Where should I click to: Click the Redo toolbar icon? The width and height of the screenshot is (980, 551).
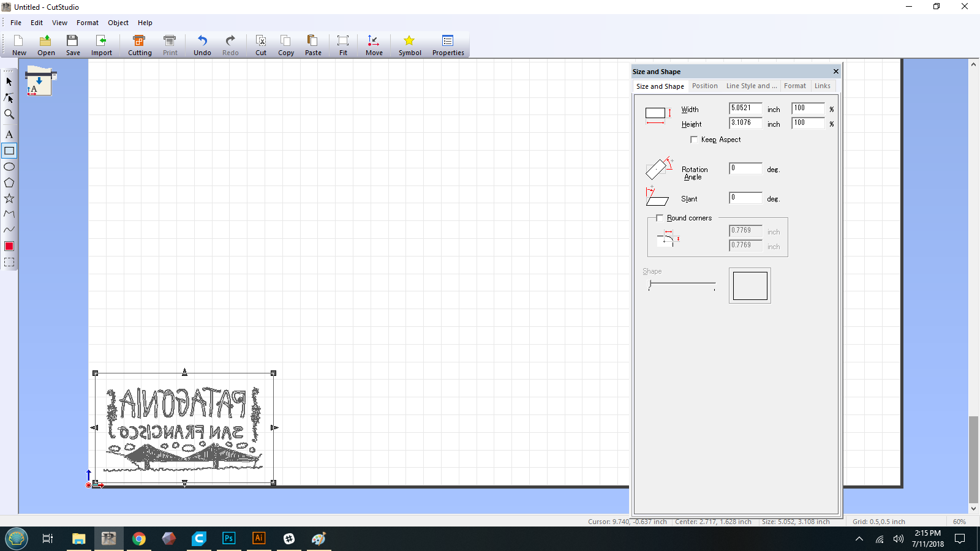pyautogui.click(x=230, y=45)
